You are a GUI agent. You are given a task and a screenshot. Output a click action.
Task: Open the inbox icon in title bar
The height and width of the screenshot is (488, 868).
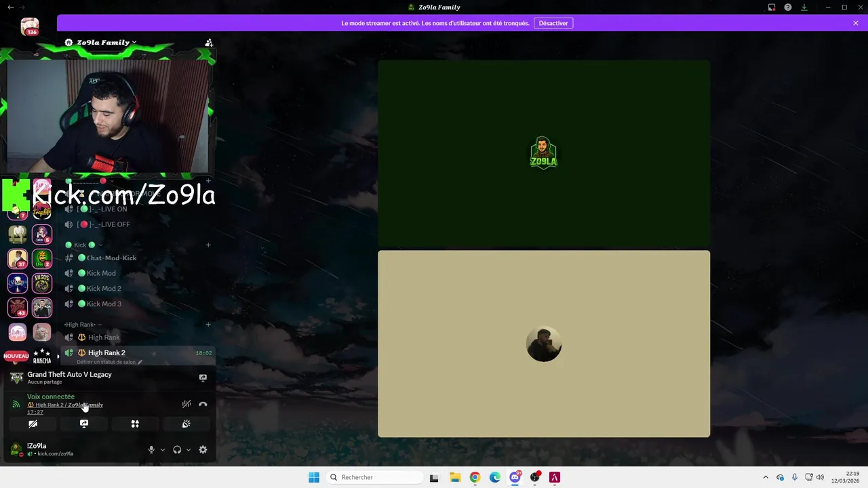tap(772, 7)
